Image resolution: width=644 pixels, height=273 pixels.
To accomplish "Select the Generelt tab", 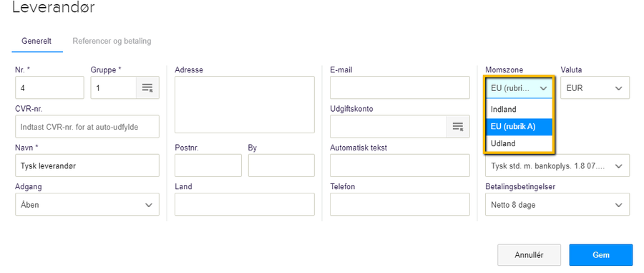I will (x=36, y=41).
